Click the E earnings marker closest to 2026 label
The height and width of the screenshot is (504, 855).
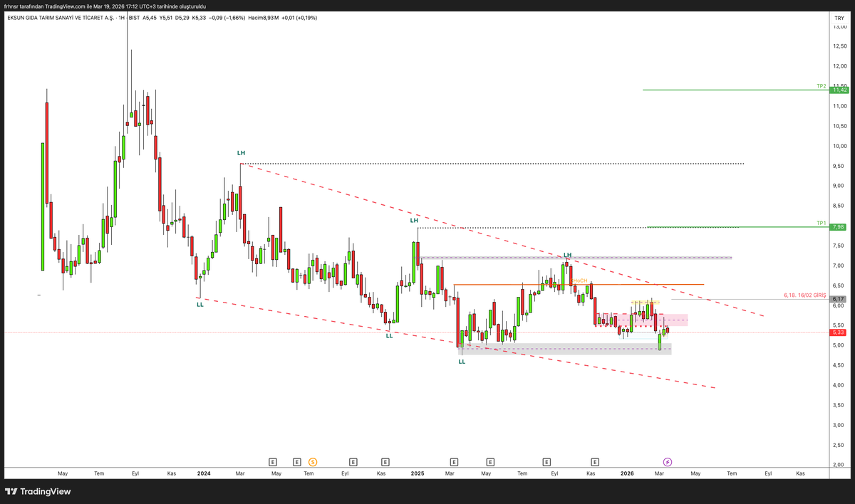pyautogui.click(x=595, y=461)
